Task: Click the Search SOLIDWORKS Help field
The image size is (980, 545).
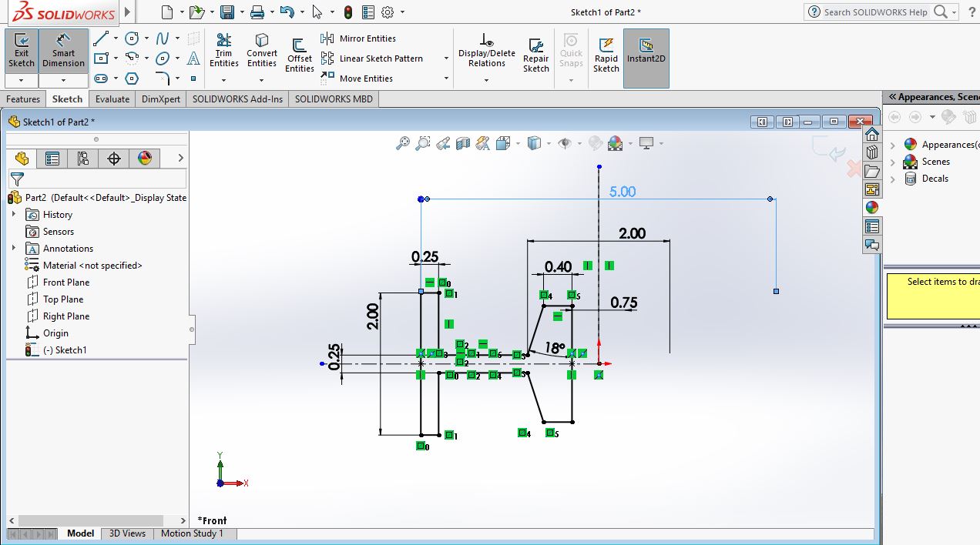Action: (875, 12)
